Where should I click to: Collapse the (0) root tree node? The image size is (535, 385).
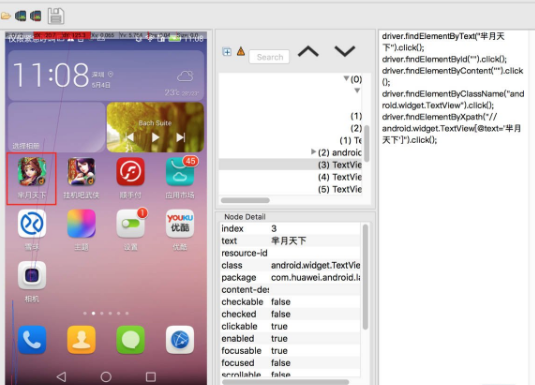tap(346, 79)
